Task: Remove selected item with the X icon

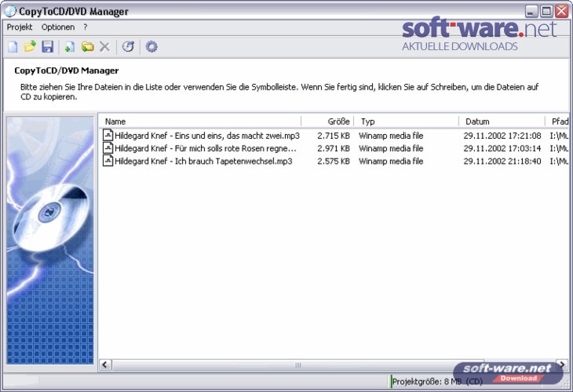Action: [x=104, y=47]
